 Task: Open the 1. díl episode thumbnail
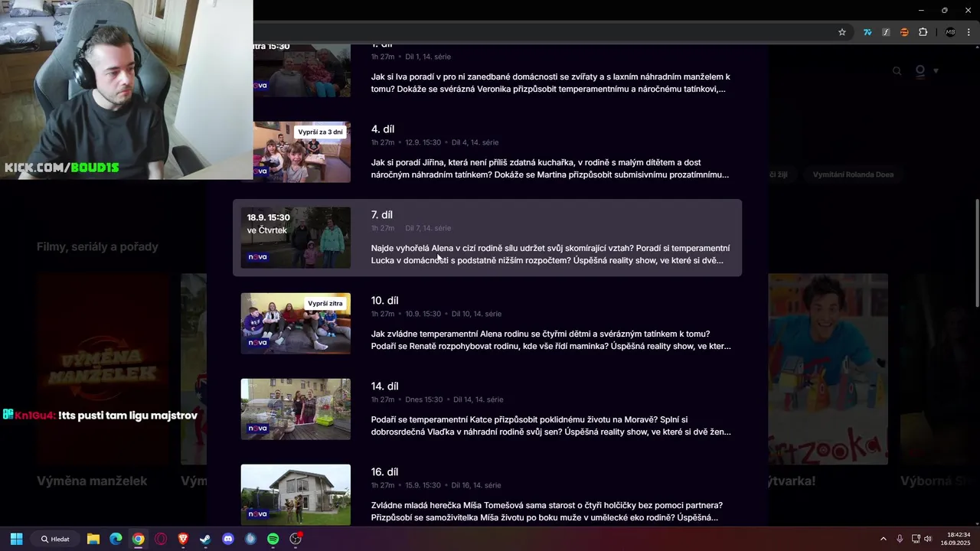(302, 70)
